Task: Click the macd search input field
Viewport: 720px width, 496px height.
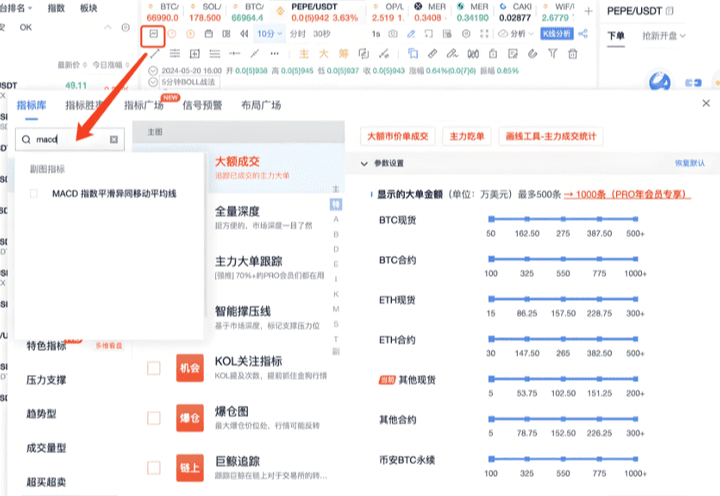Action: click(x=70, y=139)
